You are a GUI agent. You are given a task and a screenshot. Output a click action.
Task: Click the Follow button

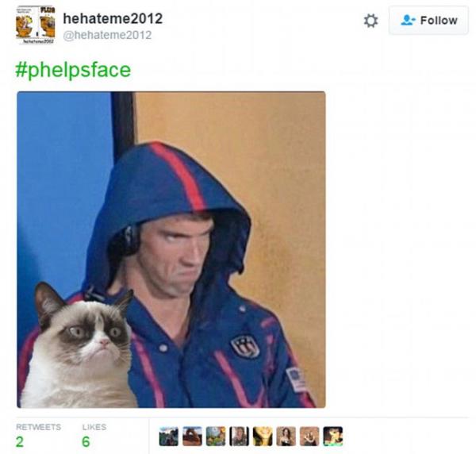coord(428,21)
